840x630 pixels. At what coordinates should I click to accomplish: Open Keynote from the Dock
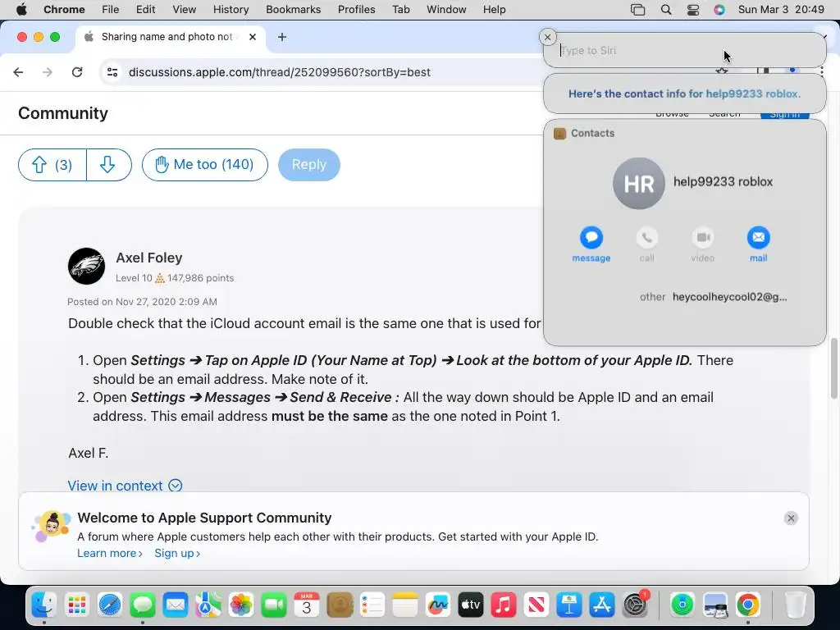569,605
